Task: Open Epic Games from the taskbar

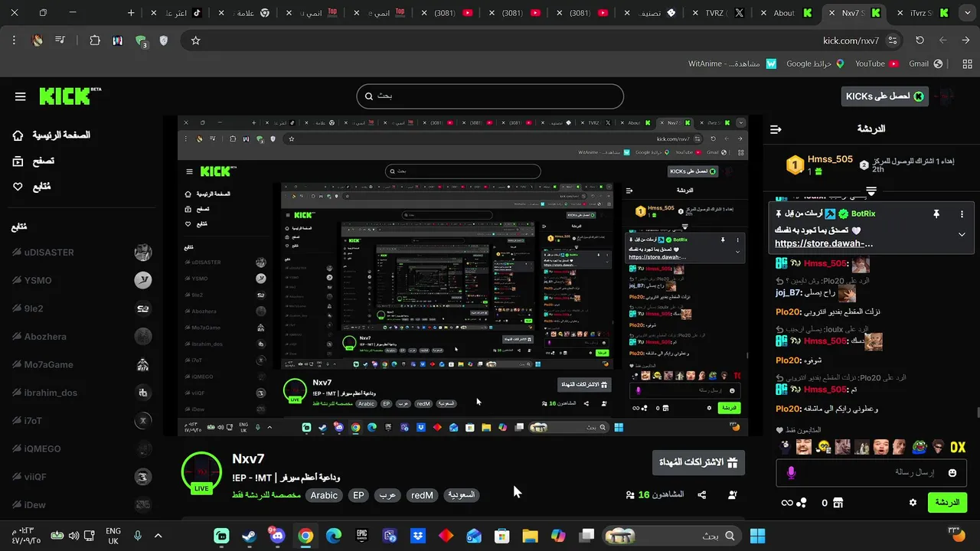Action: pyautogui.click(x=361, y=536)
